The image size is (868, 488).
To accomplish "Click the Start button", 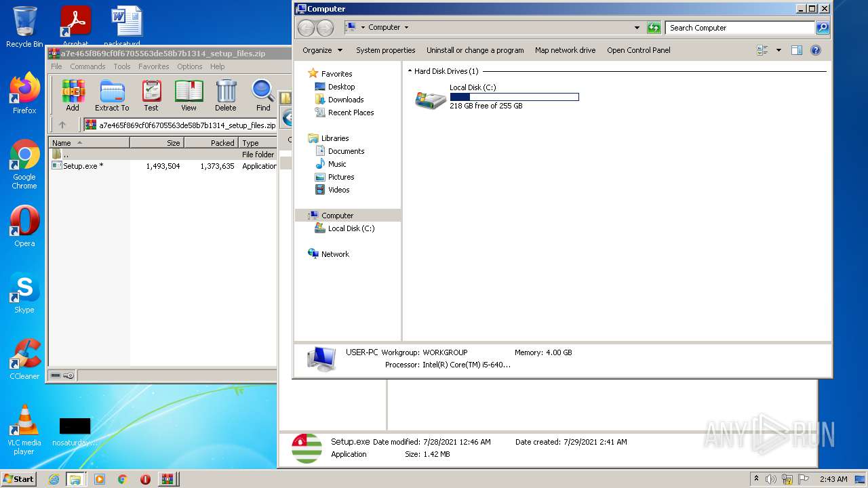I will (x=18, y=479).
